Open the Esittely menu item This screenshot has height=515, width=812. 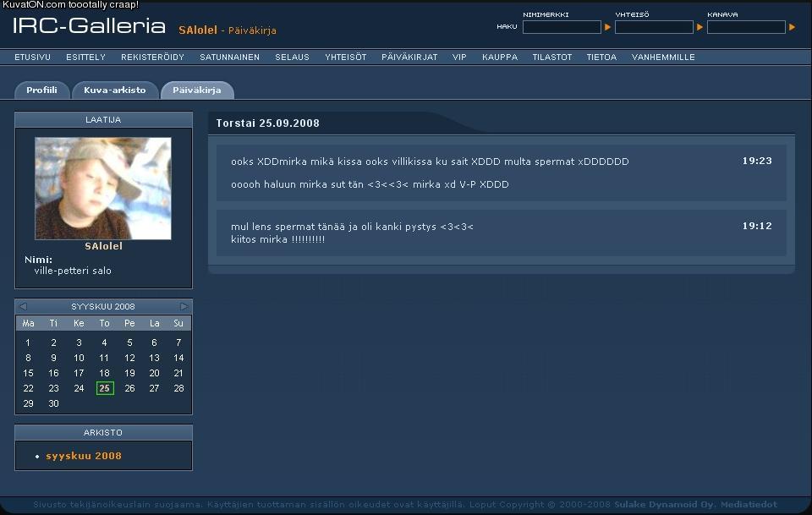[85, 57]
